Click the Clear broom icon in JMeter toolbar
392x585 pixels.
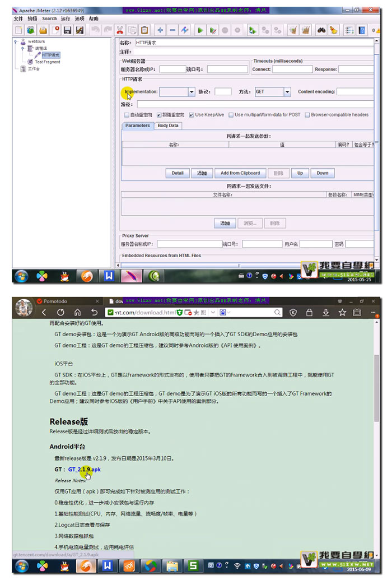coord(293,30)
